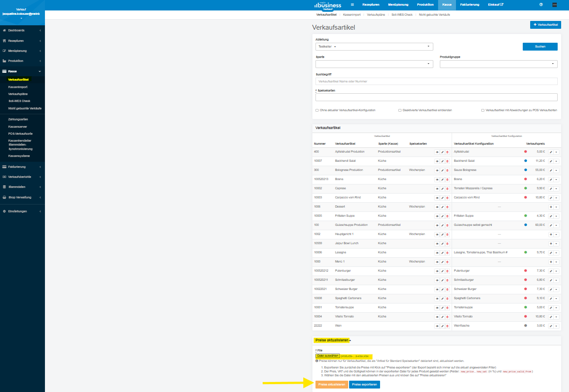Delete the Backhendl Salat sales article

447,161
